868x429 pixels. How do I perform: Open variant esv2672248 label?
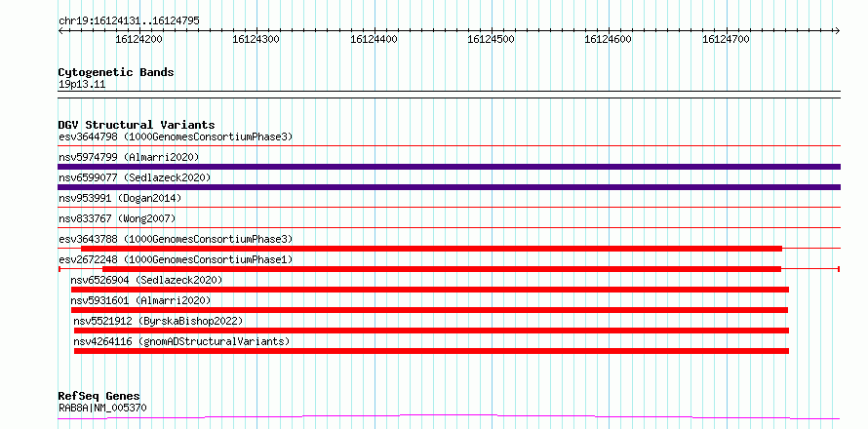point(176,259)
